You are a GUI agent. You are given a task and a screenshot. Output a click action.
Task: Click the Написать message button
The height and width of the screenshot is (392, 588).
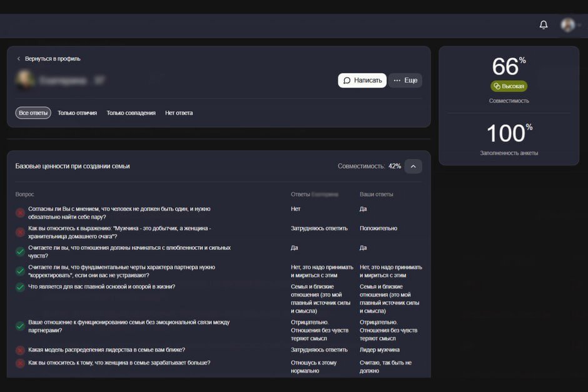pos(362,80)
